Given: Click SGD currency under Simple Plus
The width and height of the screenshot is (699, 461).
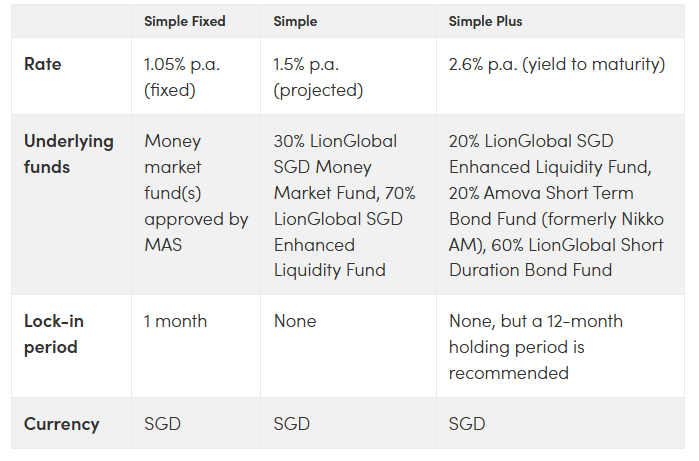Looking at the screenshot, I should [467, 424].
